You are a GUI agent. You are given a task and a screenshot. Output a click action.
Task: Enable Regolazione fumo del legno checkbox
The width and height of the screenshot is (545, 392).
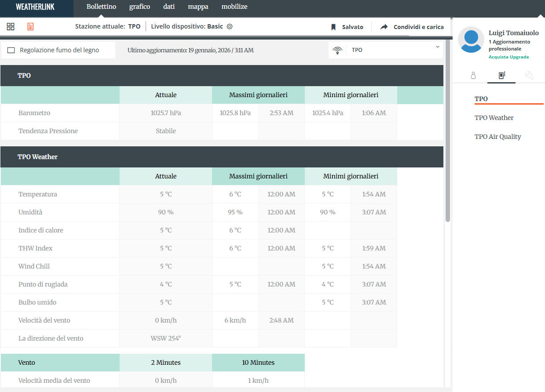11,50
